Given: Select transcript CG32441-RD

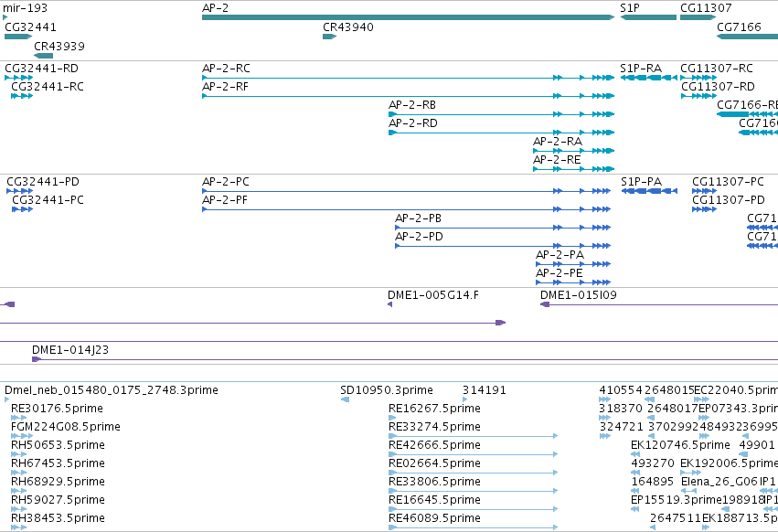Looking at the screenshot, I should coord(19,78).
